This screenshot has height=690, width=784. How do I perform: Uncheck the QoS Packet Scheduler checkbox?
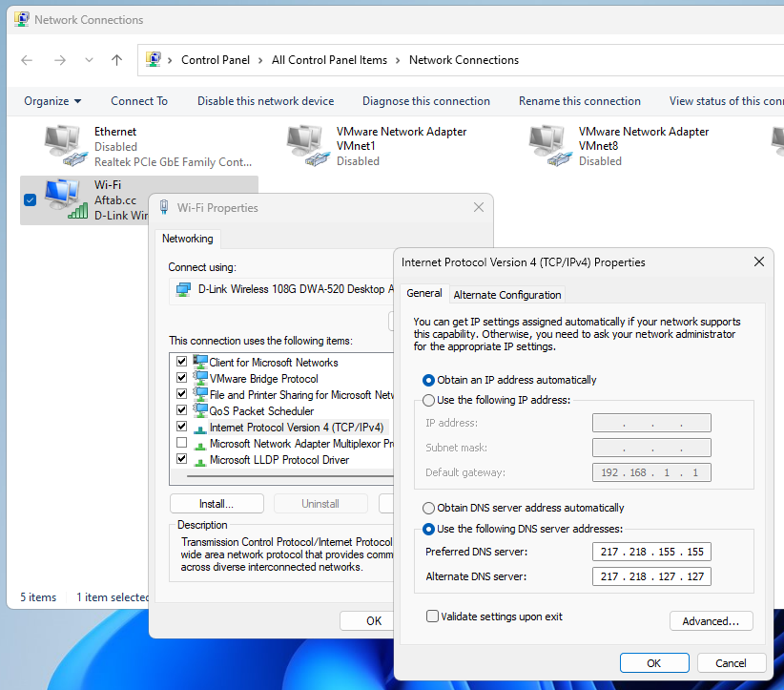point(181,411)
